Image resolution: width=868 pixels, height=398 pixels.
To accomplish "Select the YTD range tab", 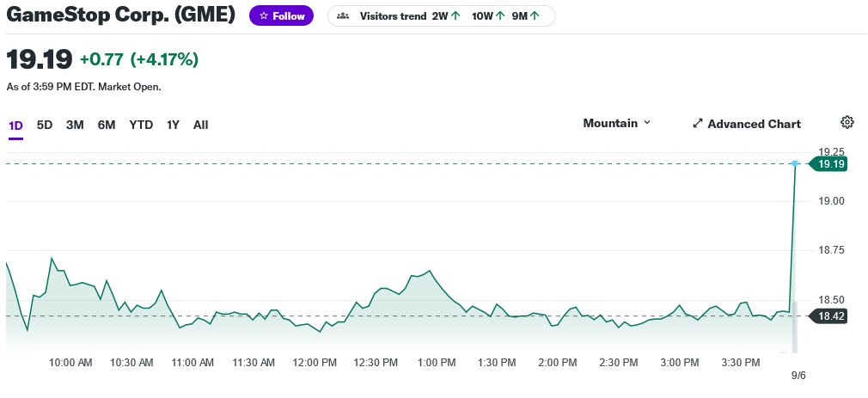I will 141,126.
